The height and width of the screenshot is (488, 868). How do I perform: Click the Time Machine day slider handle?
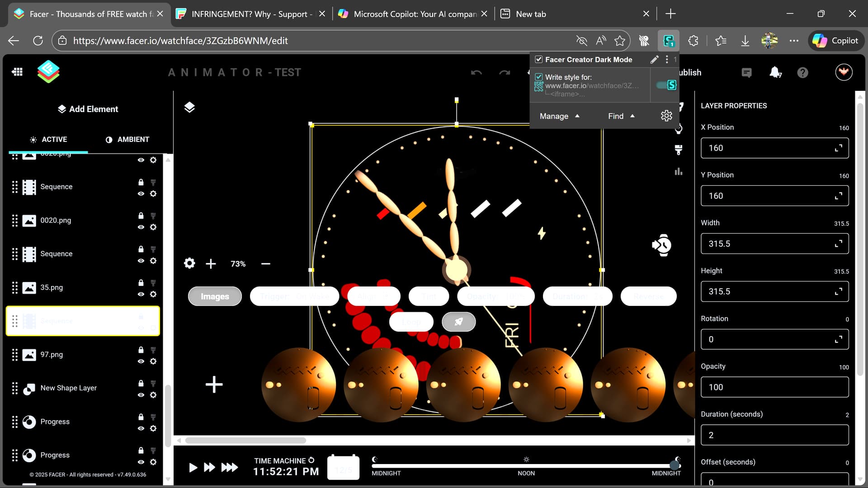tap(675, 465)
